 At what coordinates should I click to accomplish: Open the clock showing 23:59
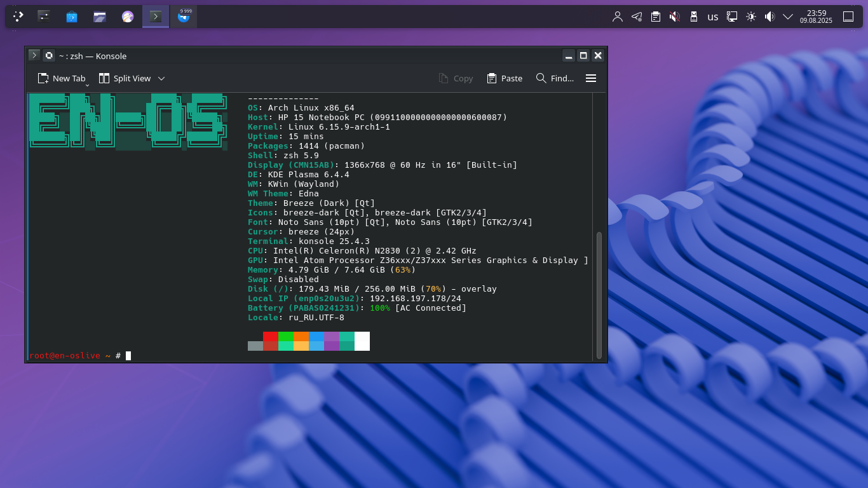click(817, 17)
